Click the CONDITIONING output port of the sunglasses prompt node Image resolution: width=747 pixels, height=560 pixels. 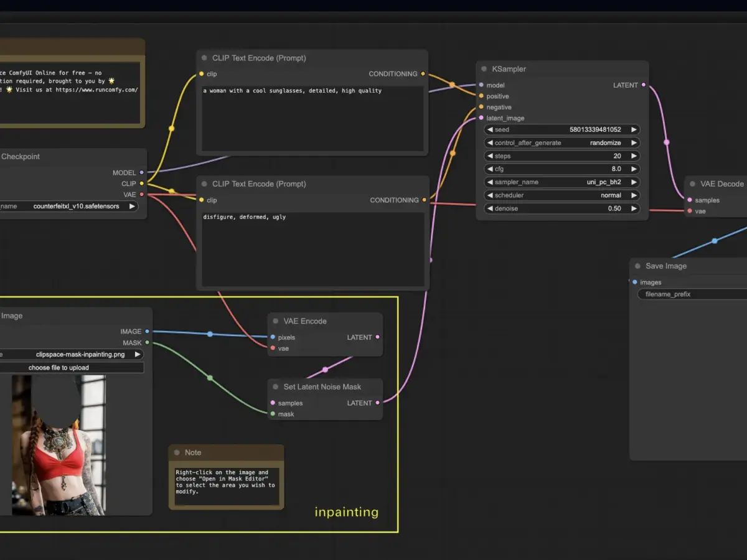423,74
